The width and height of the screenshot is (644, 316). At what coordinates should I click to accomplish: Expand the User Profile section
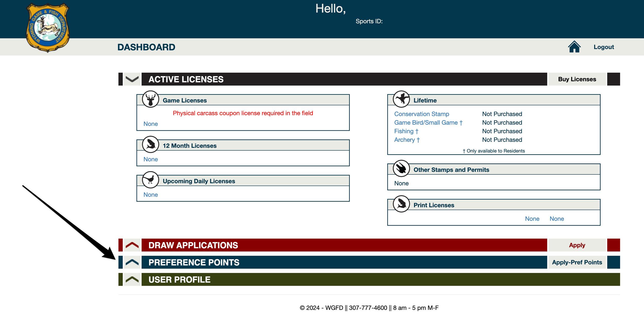(132, 279)
